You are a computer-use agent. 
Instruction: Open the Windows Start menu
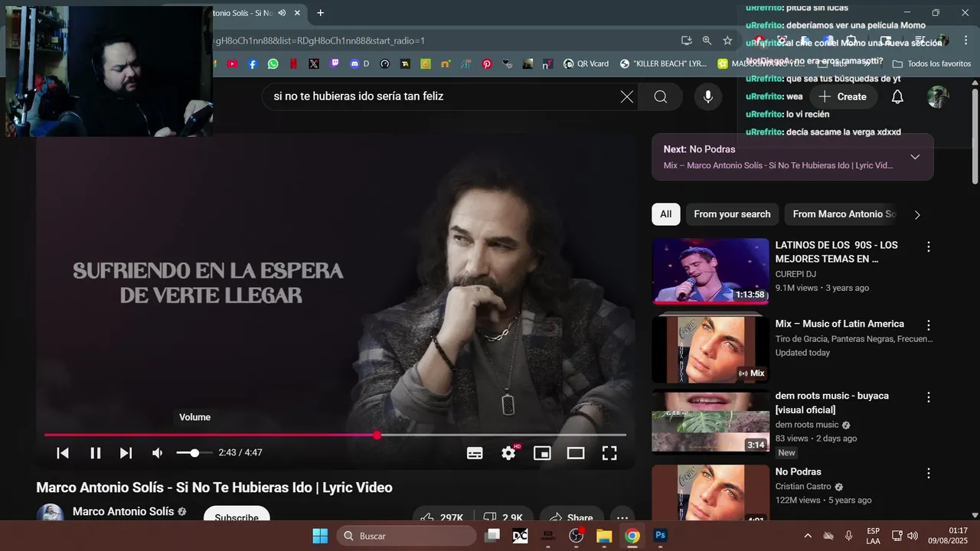click(320, 536)
